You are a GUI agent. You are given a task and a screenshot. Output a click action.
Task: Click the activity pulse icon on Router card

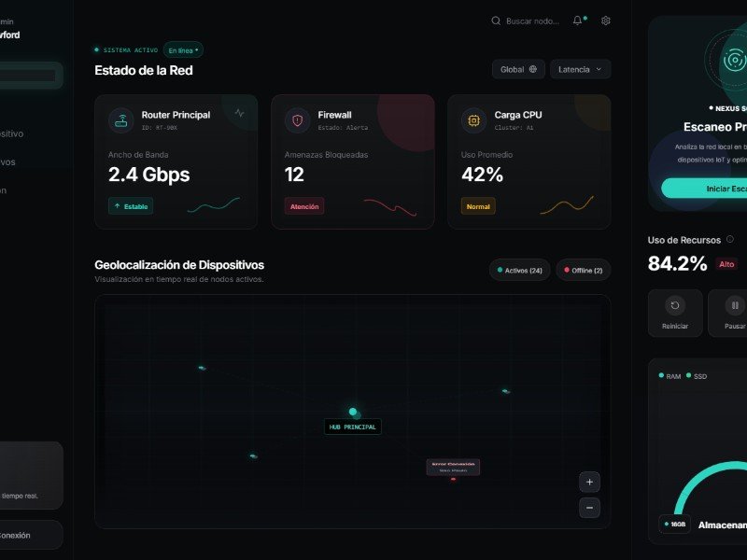[x=240, y=113]
